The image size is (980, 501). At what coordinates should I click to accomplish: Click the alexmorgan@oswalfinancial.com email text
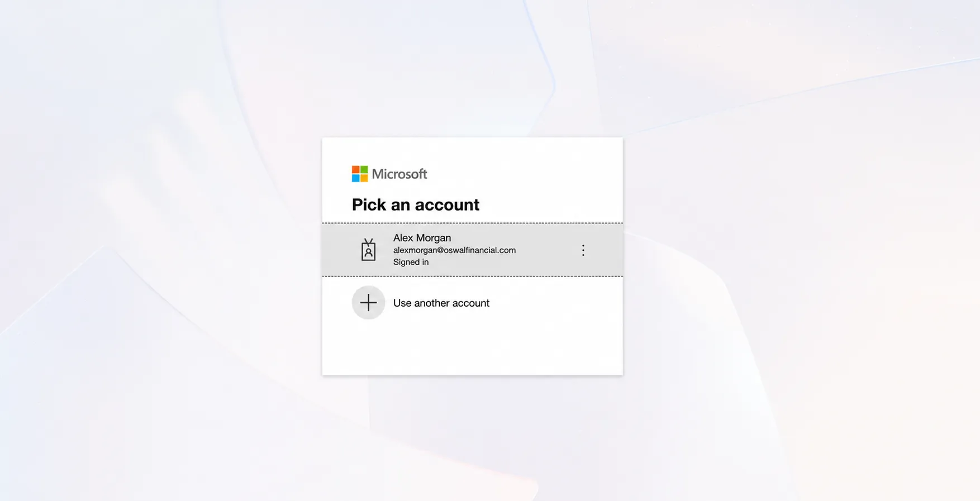[454, 250]
